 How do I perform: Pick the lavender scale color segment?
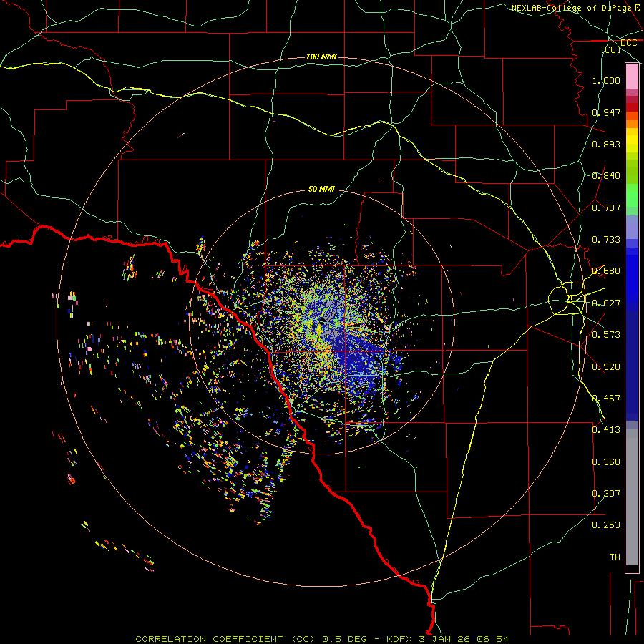click(x=632, y=227)
